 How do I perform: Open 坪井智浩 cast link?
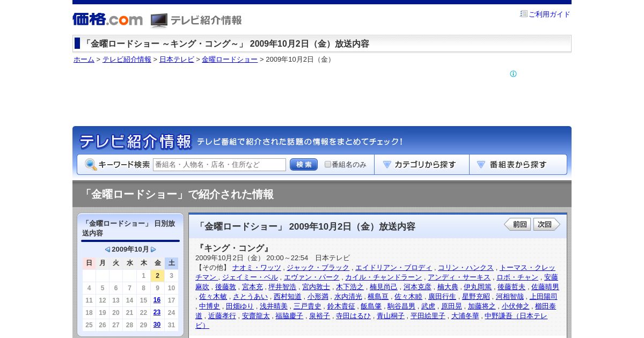coord(282,287)
